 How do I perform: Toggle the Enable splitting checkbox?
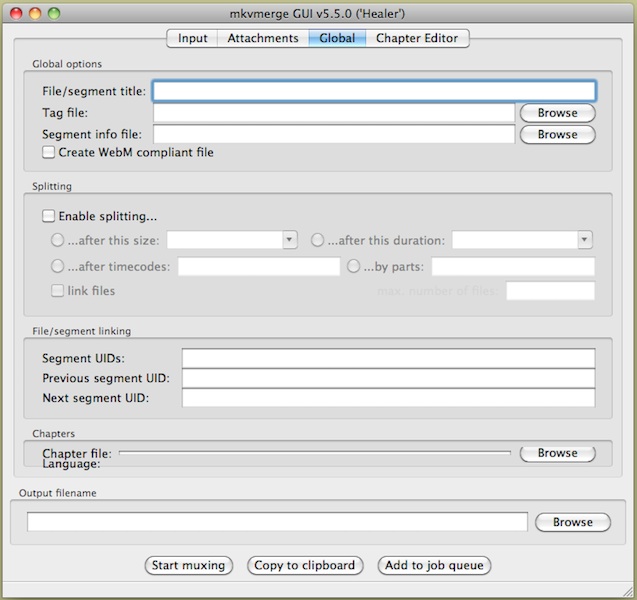pyautogui.click(x=49, y=216)
